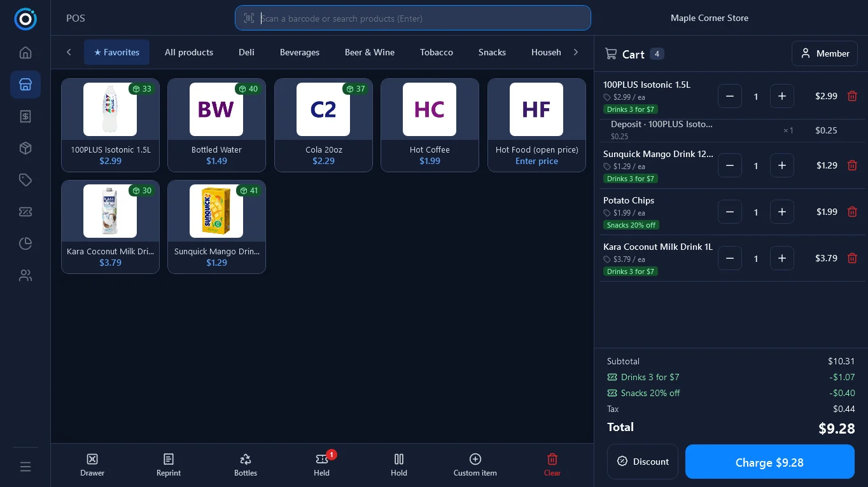Viewport: 868px width, 487px height.
Task: View Held orders
Action: 322,465
